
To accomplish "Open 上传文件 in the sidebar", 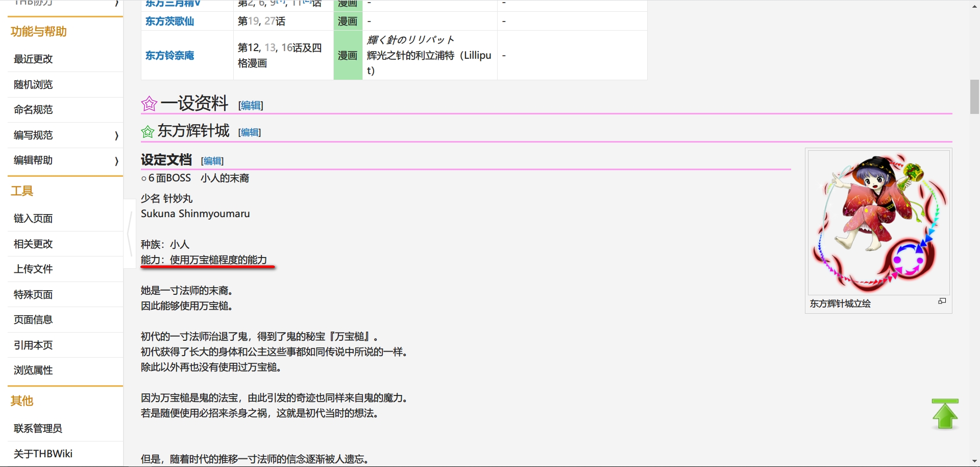I will click(x=33, y=269).
